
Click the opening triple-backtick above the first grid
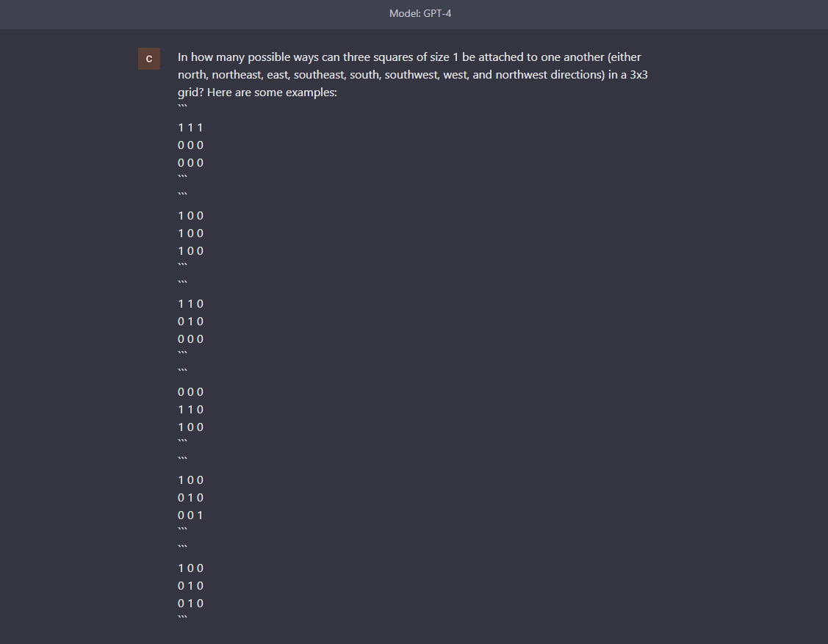[x=181, y=106]
